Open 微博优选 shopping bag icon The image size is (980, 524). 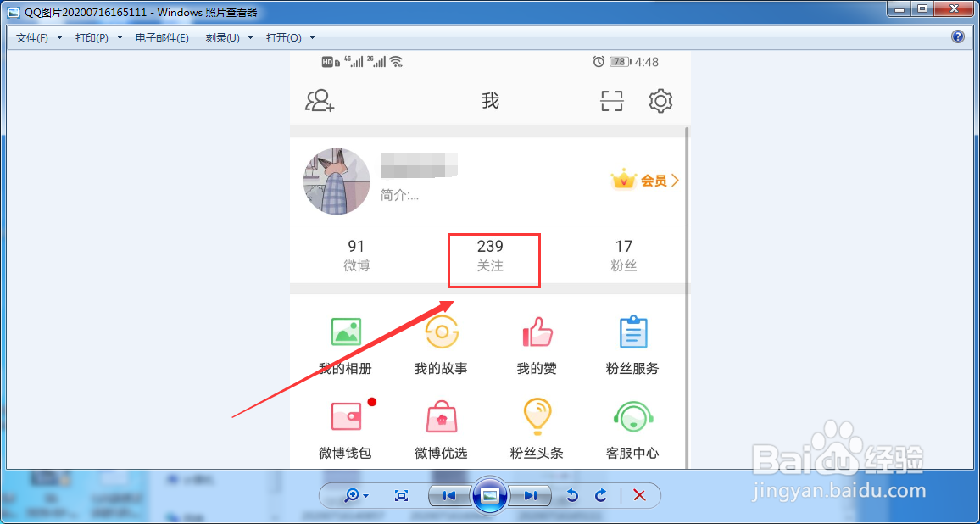pos(442,417)
